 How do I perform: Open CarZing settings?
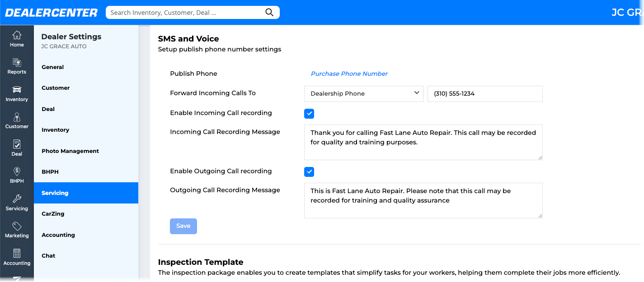(x=86, y=214)
